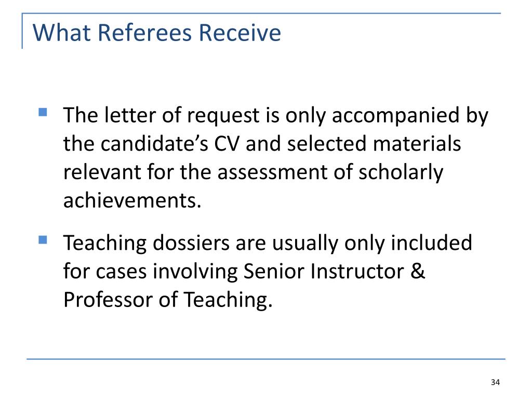
Task: Click the blue square bullet beside "The letter"
Action: [x=43, y=112]
